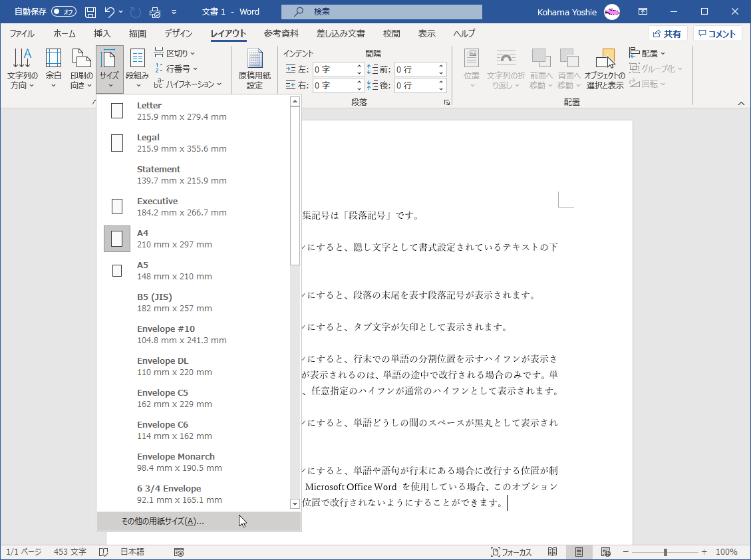
Task: Click the zoom out minus button
Action: click(625, 552)
